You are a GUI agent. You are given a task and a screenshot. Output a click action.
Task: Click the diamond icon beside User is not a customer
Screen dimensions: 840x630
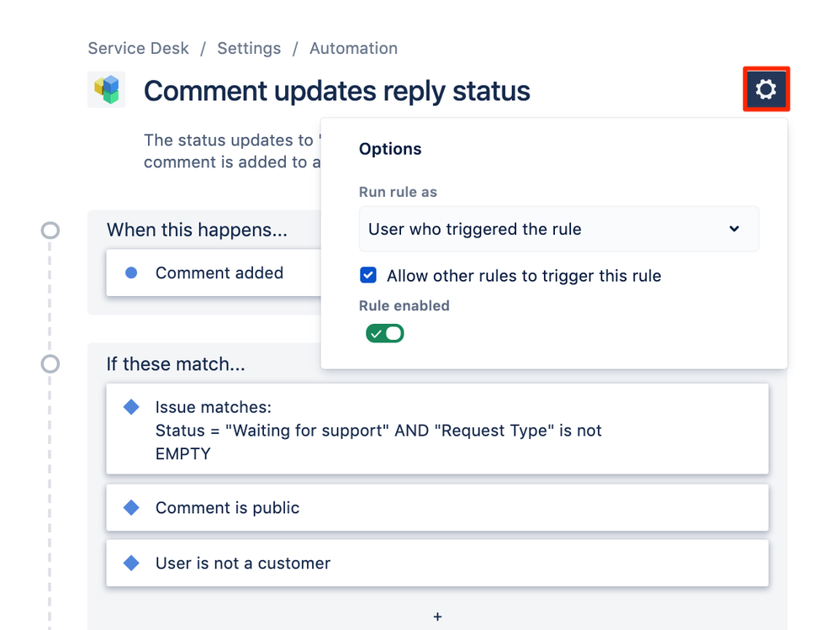tap(131, 564)
